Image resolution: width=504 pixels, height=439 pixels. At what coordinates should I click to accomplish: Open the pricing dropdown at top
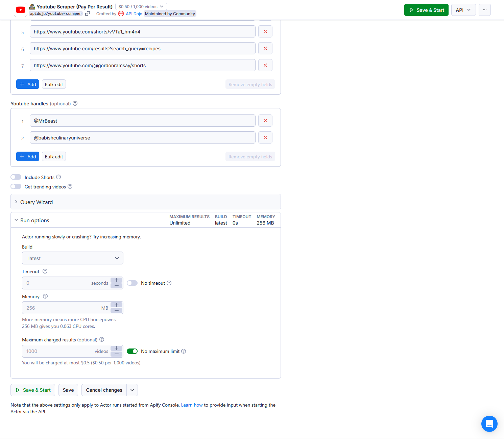(x=141, y=6)
